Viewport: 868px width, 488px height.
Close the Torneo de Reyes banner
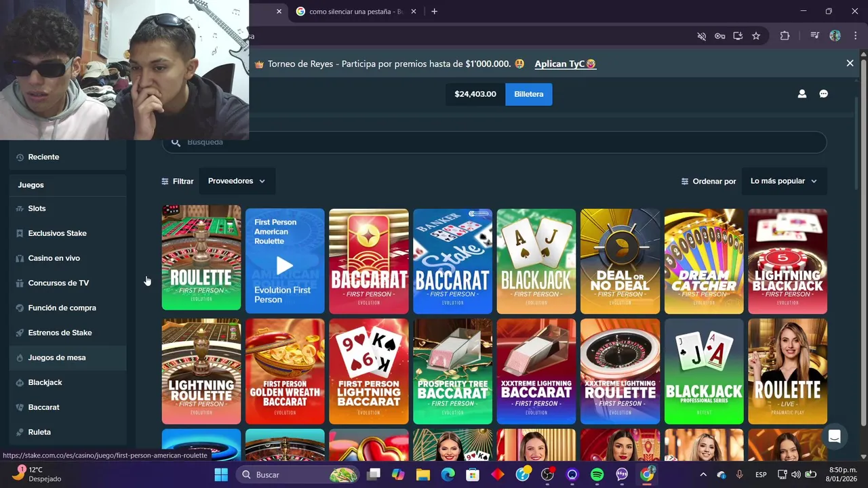click(850, 63)
